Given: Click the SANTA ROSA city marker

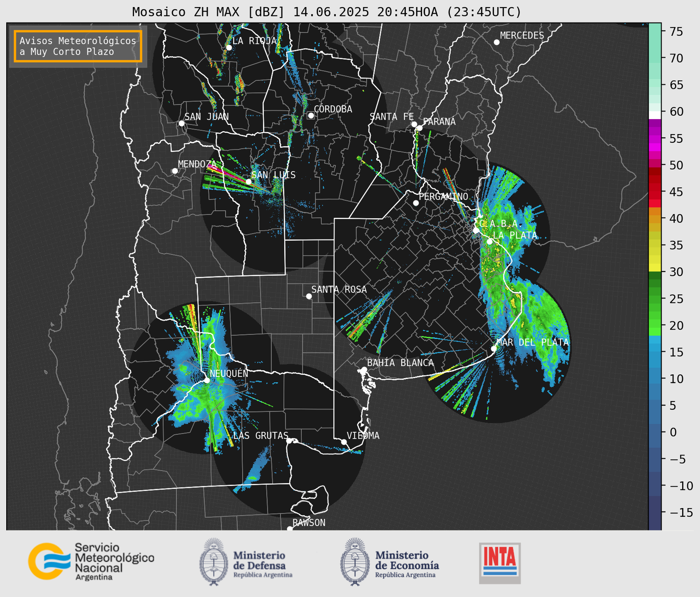Looking at the screenshot, I should pos(309,296).
